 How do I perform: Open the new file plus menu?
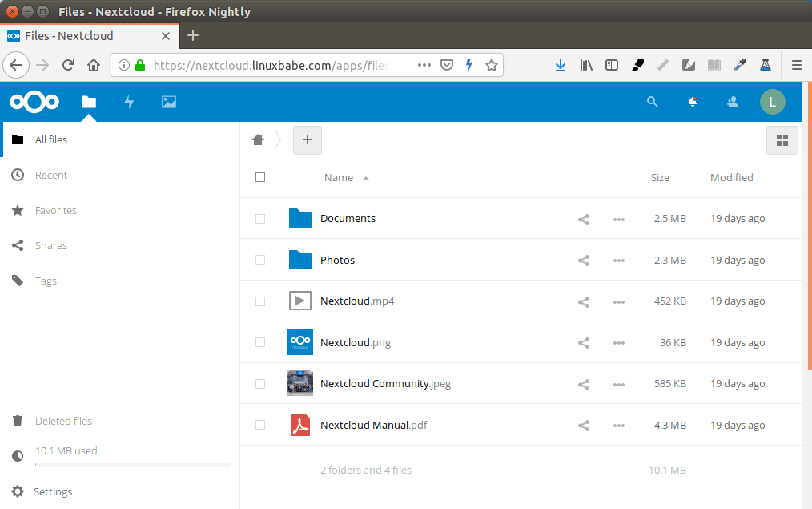(308, 140)
